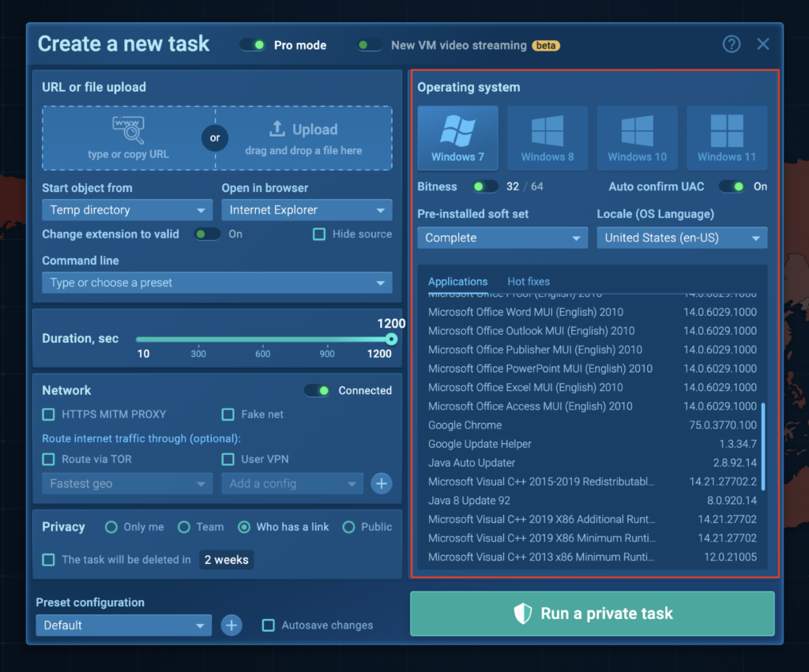Open the Open in browser dropdown
Viewport: 809px width, 672px height.
coord(307,210)
